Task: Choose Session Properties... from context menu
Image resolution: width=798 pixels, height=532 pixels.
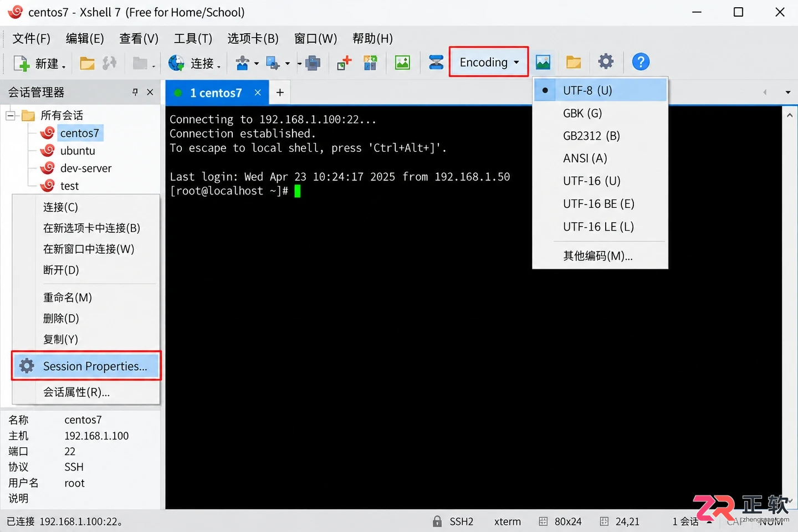Action: pos(86,366)
